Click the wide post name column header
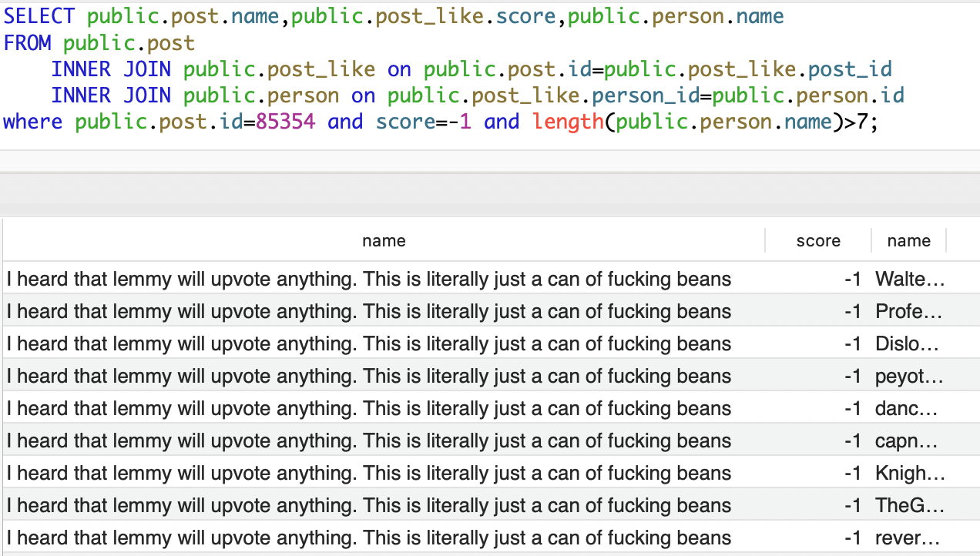 384,241
